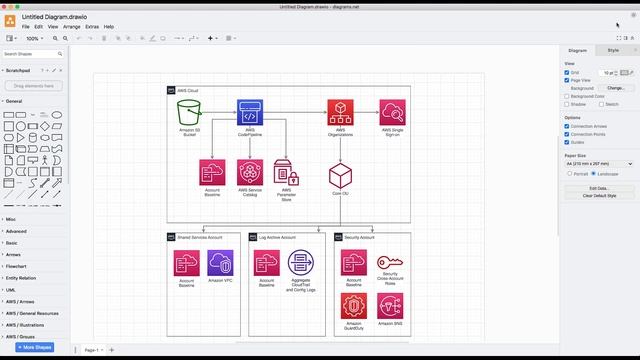Image resolution: width=640 pixels, height=360 pixels.
Task: Select the Diagram tab in format panel
Action: [578, 50]
